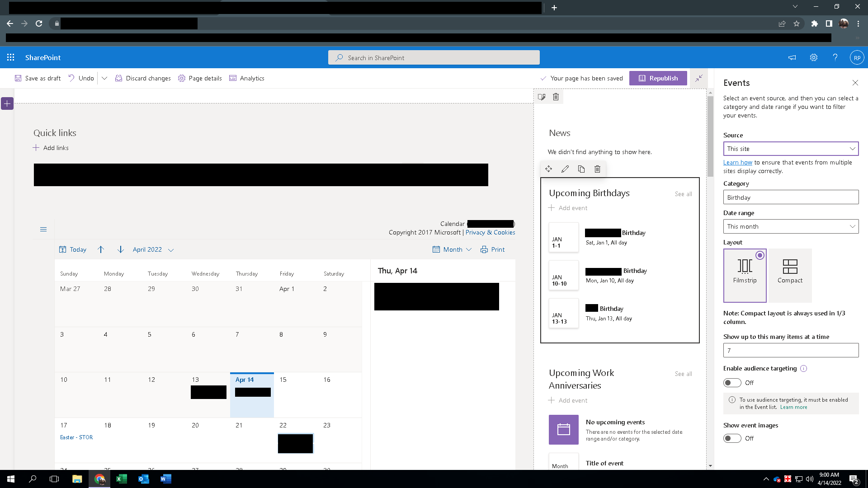Collapse the page editing pane icon
The image size is (868, 488).
coord(699,78)
